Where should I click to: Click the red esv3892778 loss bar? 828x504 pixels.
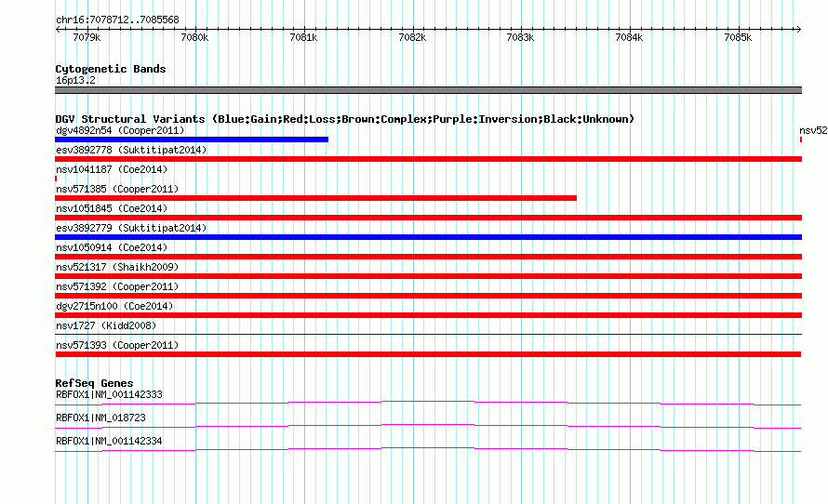428,159
